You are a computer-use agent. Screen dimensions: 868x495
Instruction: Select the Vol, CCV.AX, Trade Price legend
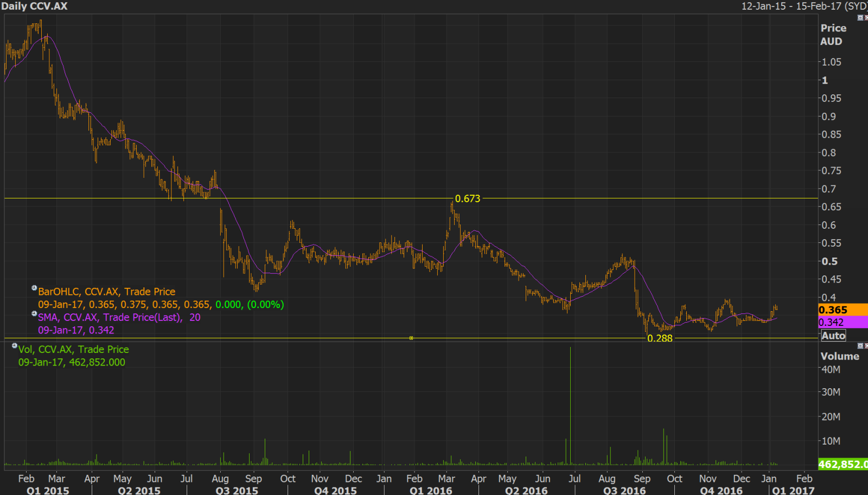tap(74, 350)
